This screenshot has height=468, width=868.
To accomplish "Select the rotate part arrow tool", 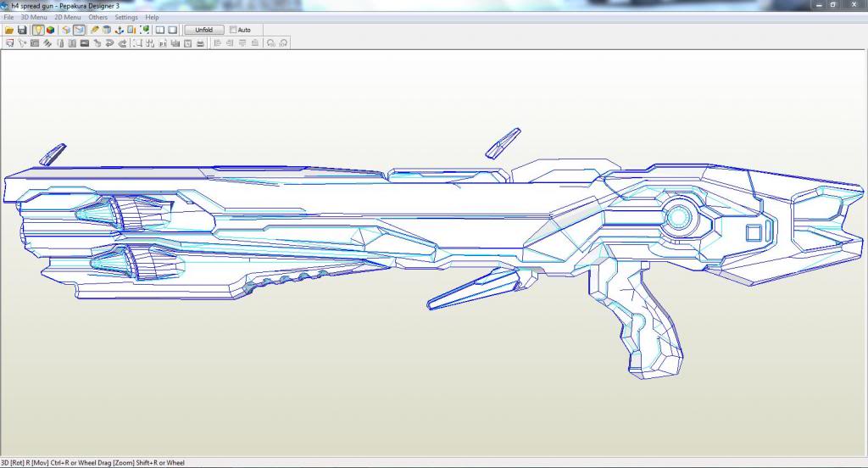I will [x=22, y=43].
